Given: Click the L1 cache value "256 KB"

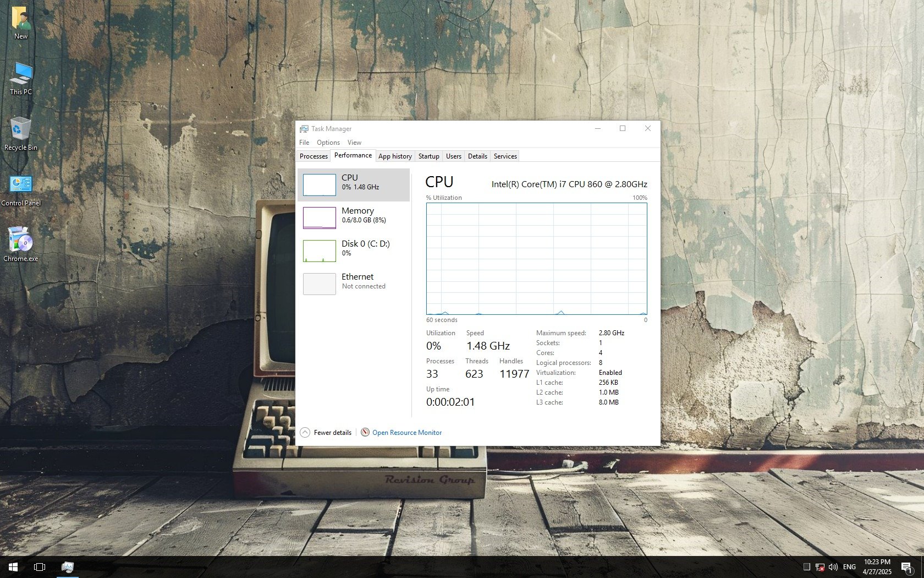Looking at the screenshot, I should 608,383.
